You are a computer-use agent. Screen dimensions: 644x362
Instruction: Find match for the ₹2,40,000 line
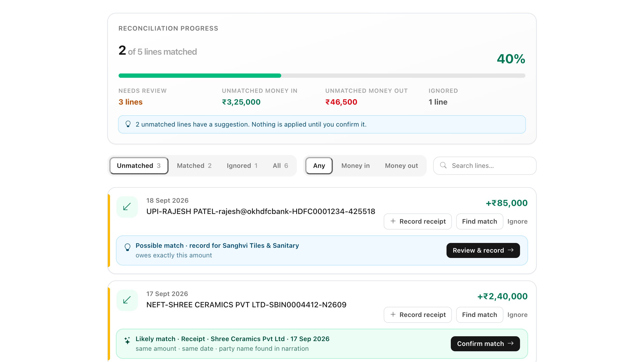480,315
